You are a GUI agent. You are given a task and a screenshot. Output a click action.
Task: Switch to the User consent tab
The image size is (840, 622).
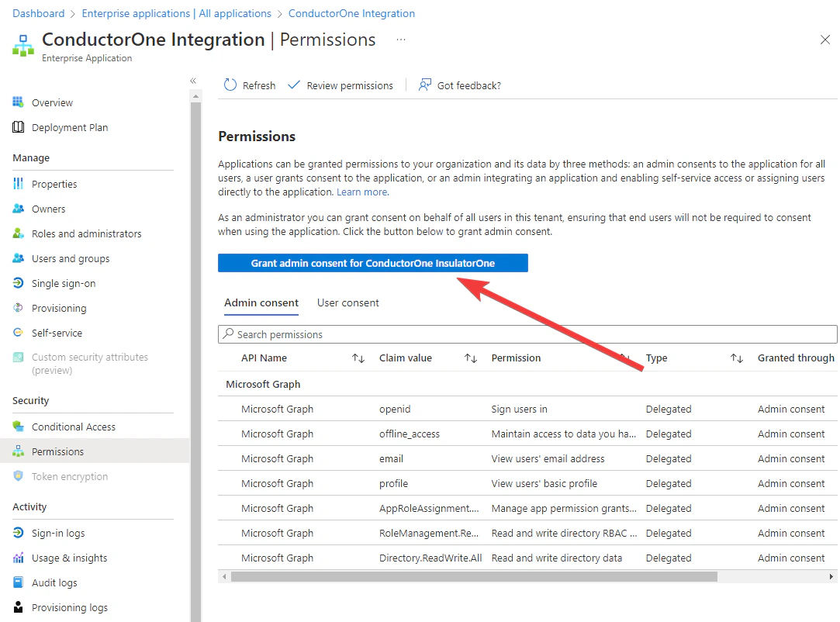[x=347, y=302]
